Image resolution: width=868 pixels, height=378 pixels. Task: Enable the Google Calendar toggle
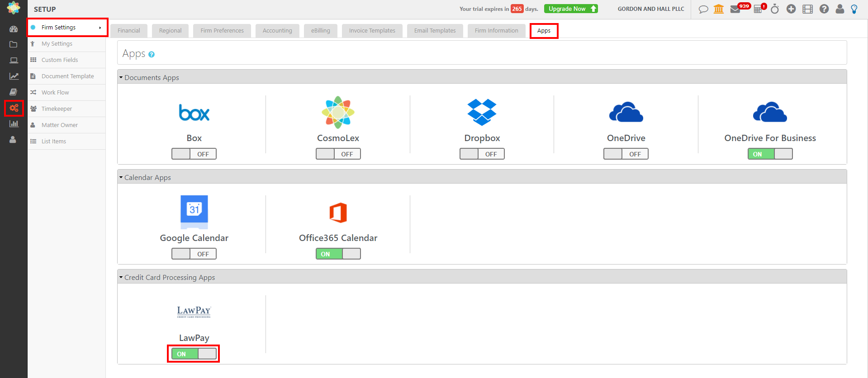(x=194, y=254)
